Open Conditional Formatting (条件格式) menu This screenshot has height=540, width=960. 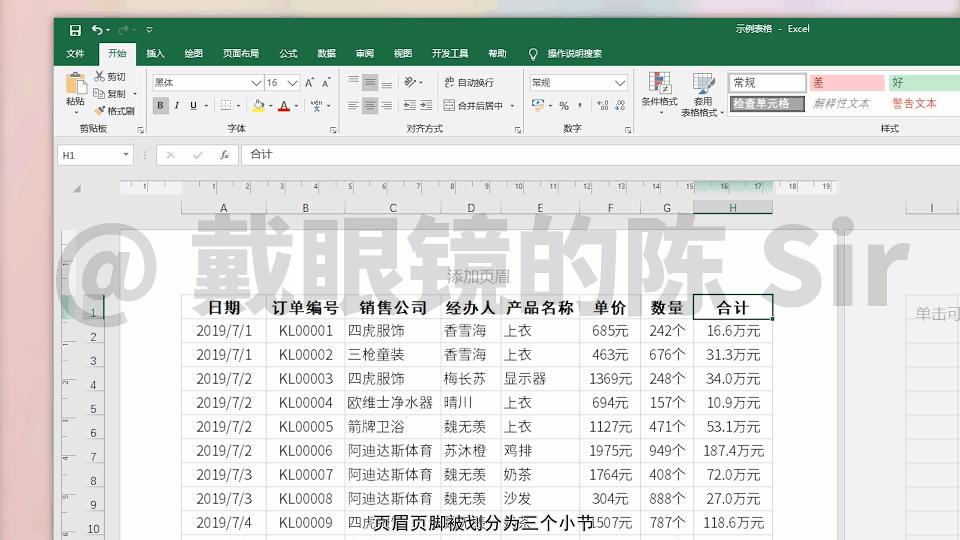(x=659, y=93)
